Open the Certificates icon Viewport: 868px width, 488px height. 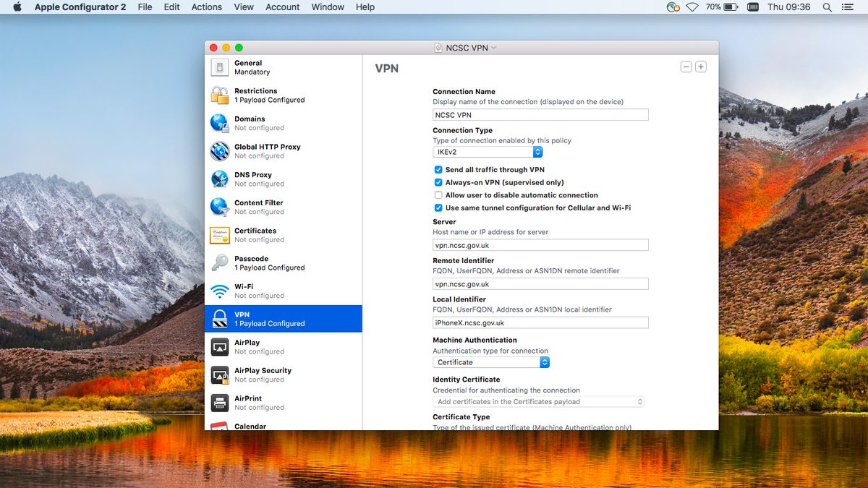click(220, 235)
